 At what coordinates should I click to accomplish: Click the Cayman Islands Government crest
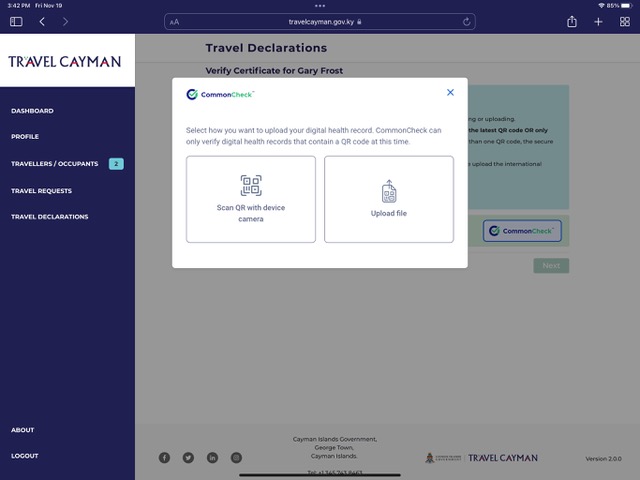[x=443, y=458]
